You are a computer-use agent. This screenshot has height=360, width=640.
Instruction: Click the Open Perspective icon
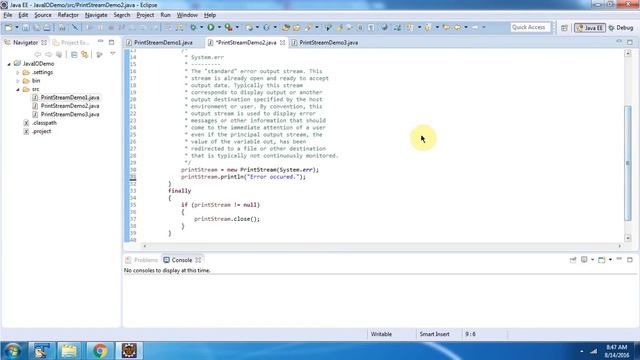[x=564, y=28]
